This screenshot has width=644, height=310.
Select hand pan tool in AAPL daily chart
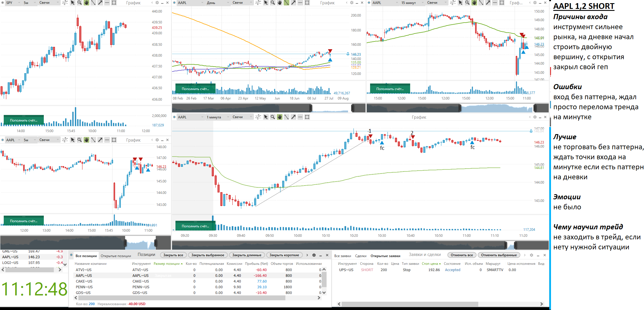[280, 3]
